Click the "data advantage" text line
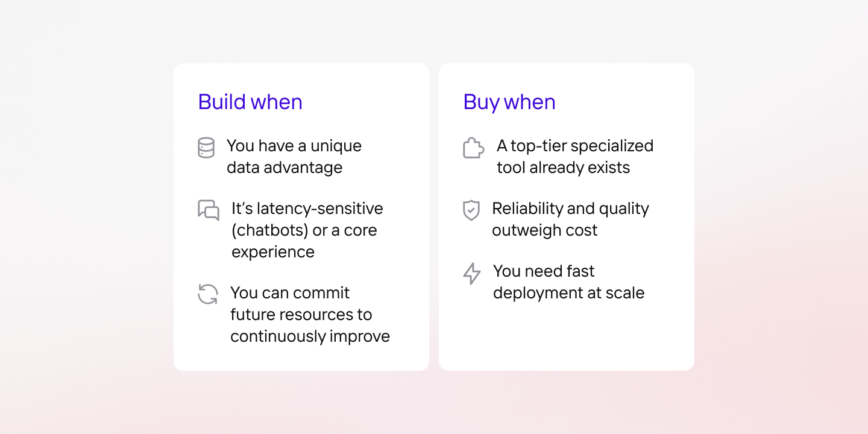 (285, 168)
